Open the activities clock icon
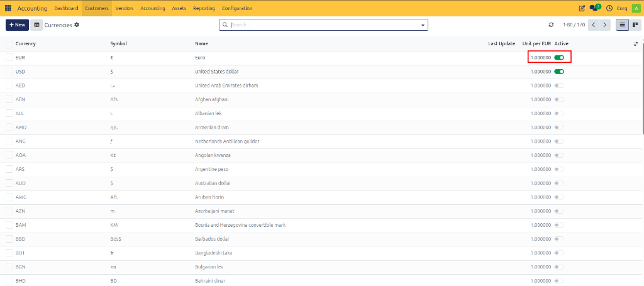This screenshot has width=644, height=286. 609,8
